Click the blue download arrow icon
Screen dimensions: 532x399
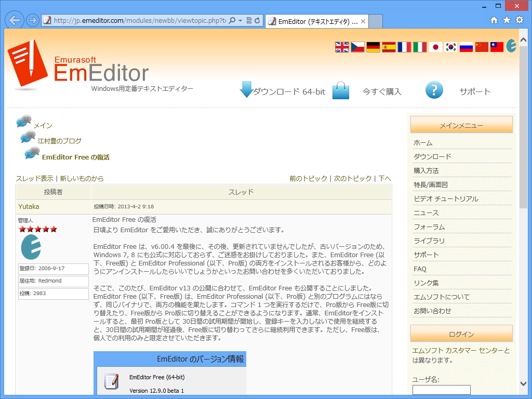click(246, 89)
